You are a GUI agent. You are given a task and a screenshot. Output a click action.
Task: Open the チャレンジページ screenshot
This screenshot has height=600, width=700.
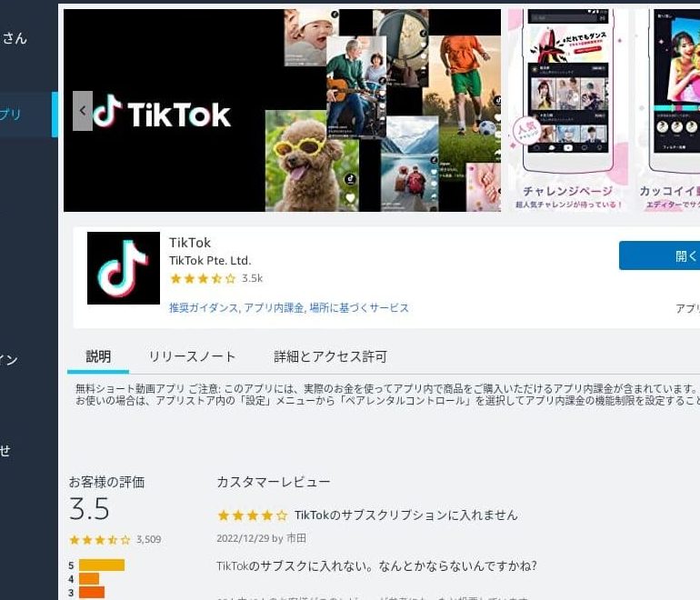(x=568, y=110)
